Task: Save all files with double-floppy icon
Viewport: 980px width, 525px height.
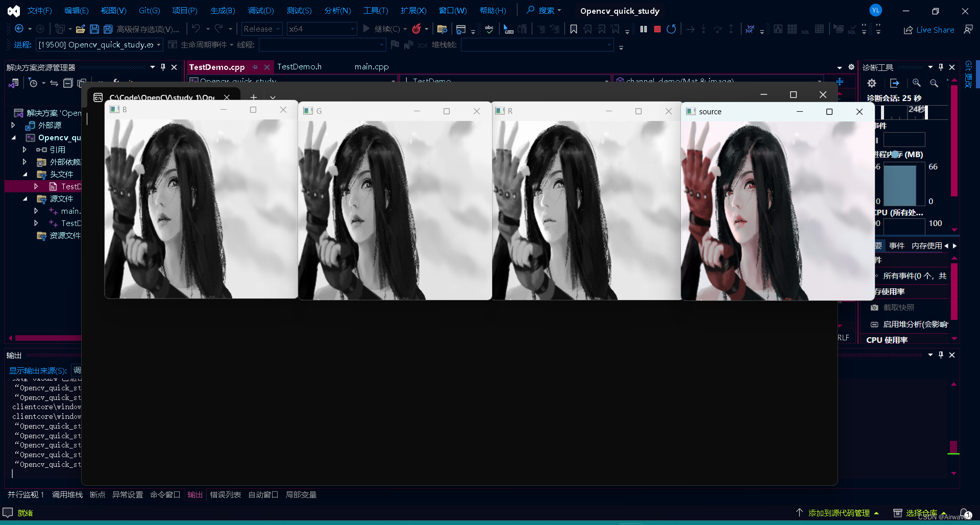Action: [108, 29]
